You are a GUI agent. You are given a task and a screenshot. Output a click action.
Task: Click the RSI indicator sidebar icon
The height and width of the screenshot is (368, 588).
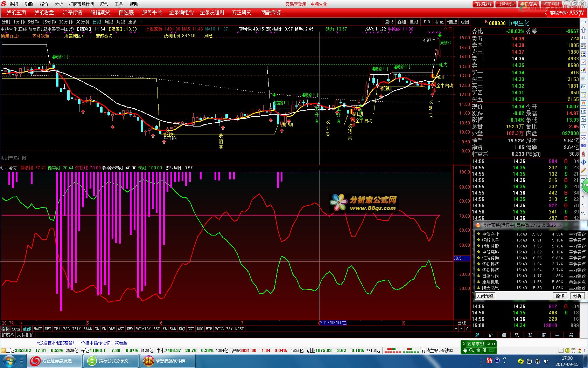(x=583, y=146)
